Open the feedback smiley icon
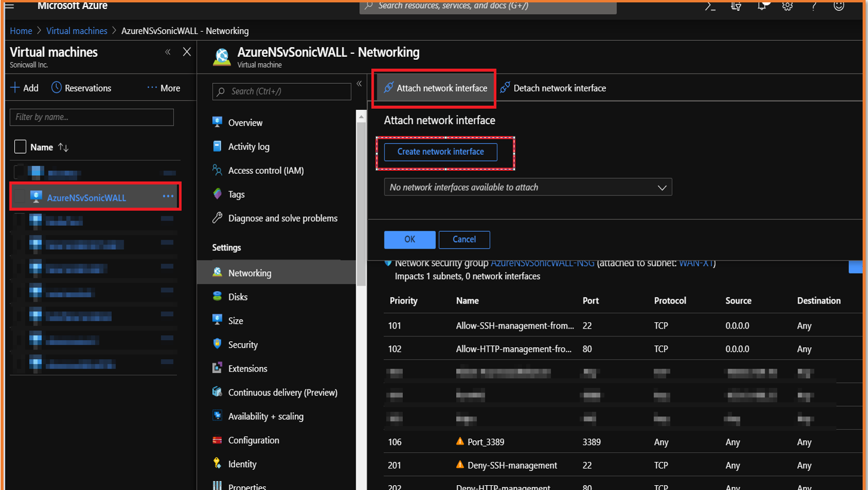 click(839, 6)
